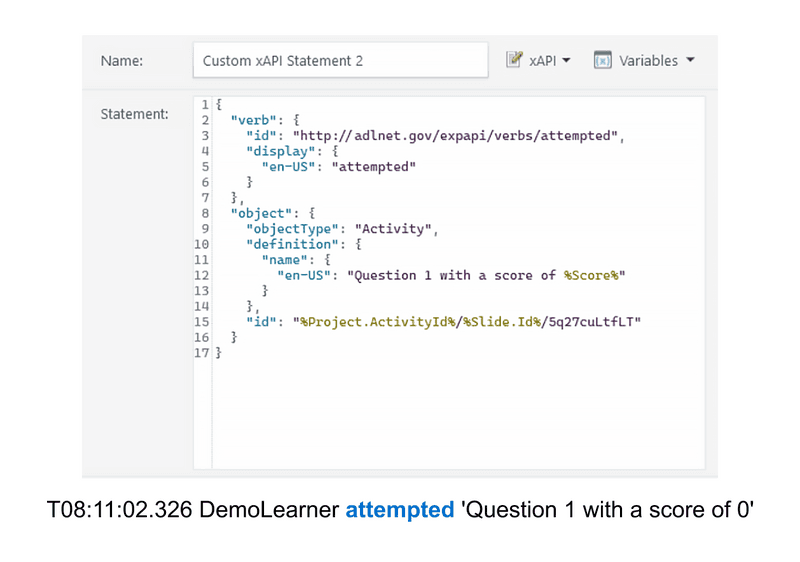
Task: Select line number 1 in the gutter
Action: click(204, 105)
